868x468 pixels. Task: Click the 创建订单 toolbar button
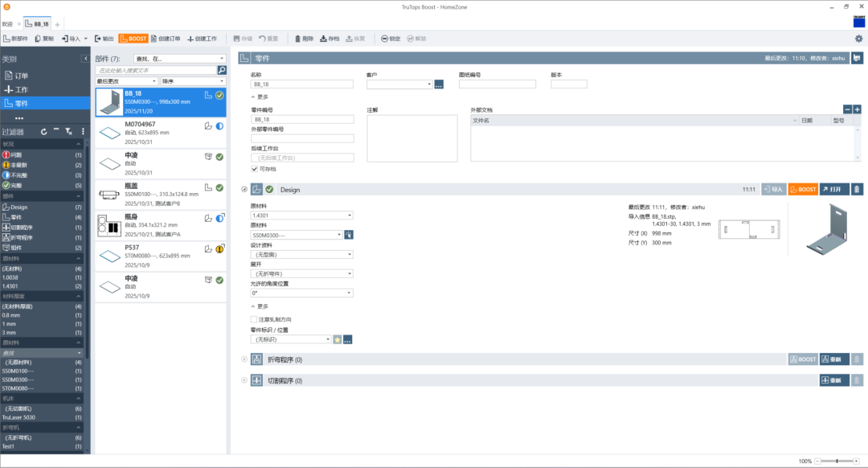165,39
